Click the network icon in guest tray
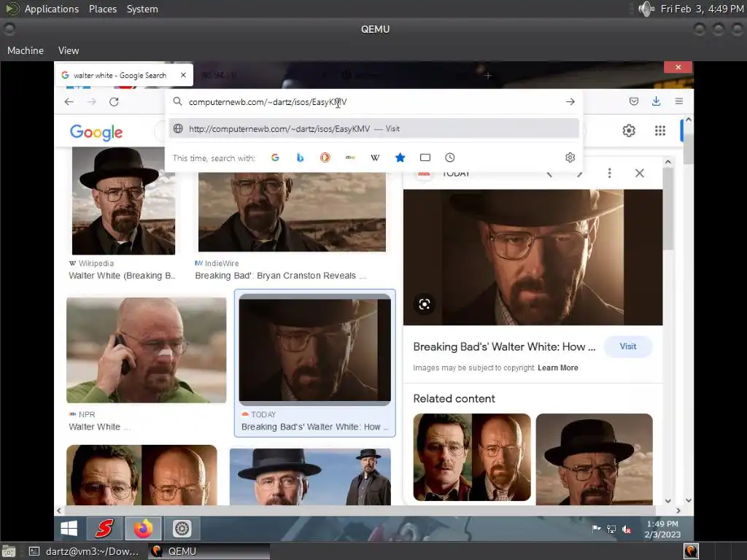Image resolution: width=747 pixels, height=560 pixels. click(x=611, y=529)
